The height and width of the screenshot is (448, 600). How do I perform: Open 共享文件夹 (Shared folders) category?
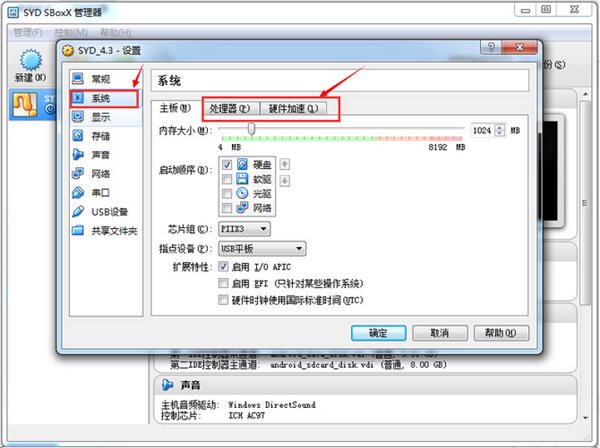105,230
